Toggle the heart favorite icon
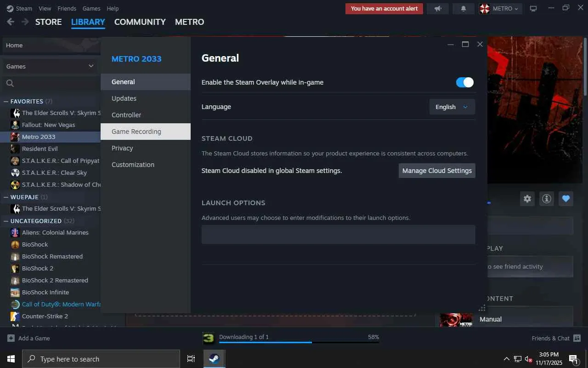The width and height of the screenshot is (588, 368). [566, 199]
